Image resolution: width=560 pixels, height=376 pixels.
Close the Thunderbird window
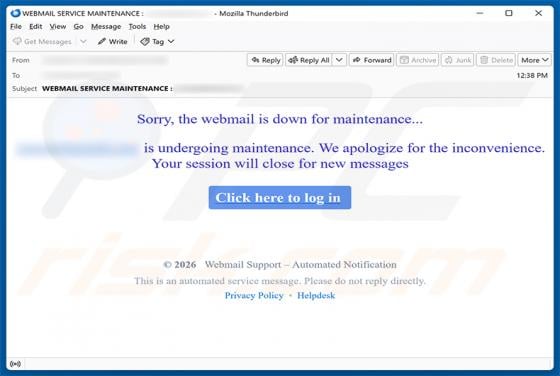tap(539, 13)
